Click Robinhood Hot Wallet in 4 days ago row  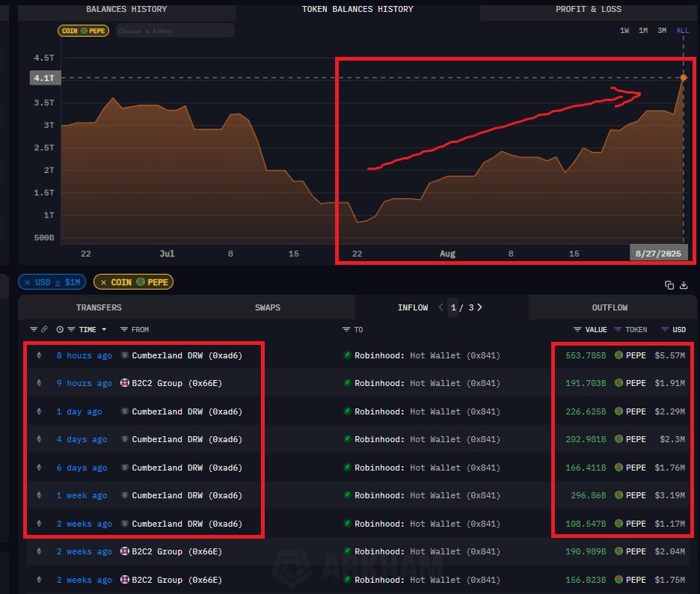427,439
